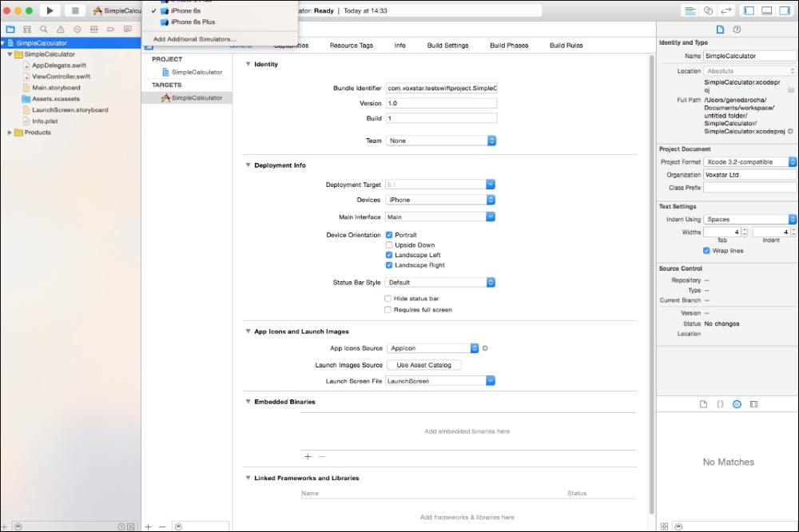The height and width of the screenshot is (532, 799).
Task: Open the Breakpoint navigator
Action: click(x=110, y=29)
